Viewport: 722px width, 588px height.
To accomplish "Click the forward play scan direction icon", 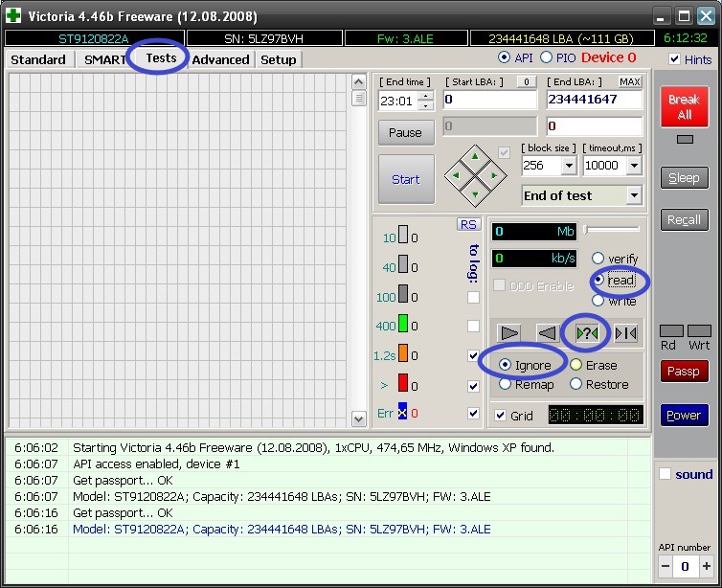I will pos(510,332).
